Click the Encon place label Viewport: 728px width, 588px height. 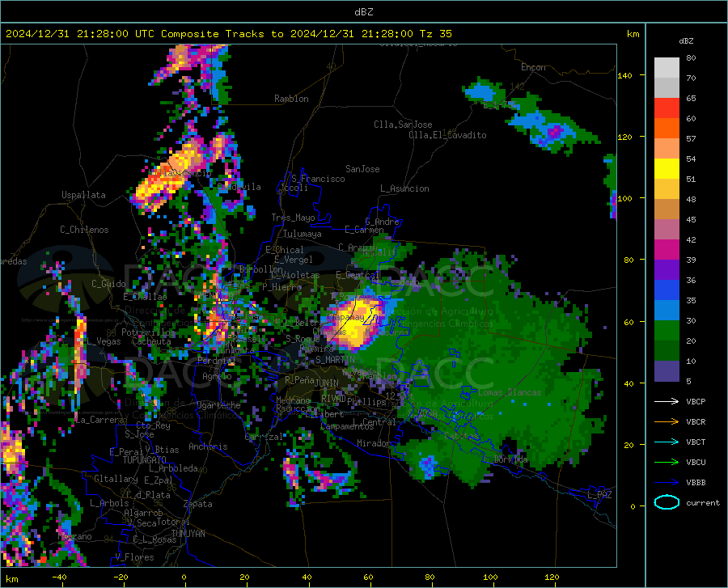coord(534,67)
